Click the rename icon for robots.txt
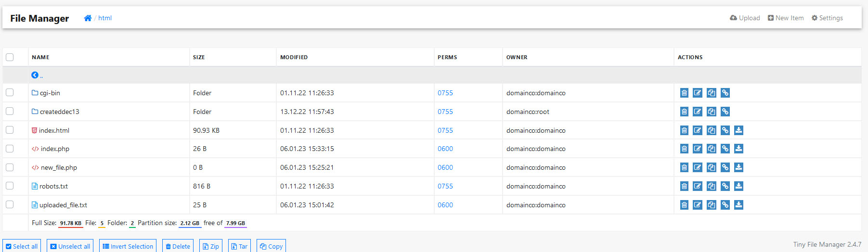The width and height of the screenshot is (868, 252). 698,186
